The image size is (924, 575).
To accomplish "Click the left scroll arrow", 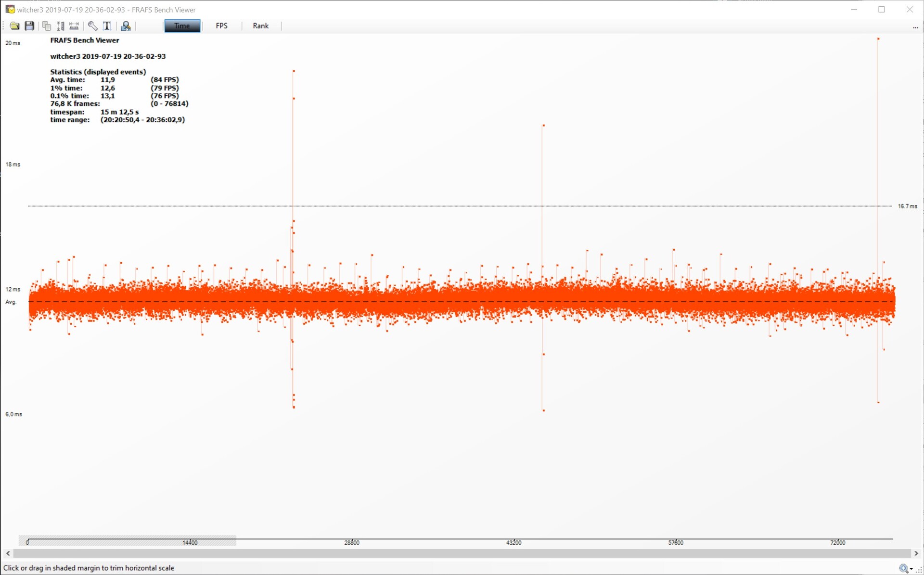I will (8, 553).
